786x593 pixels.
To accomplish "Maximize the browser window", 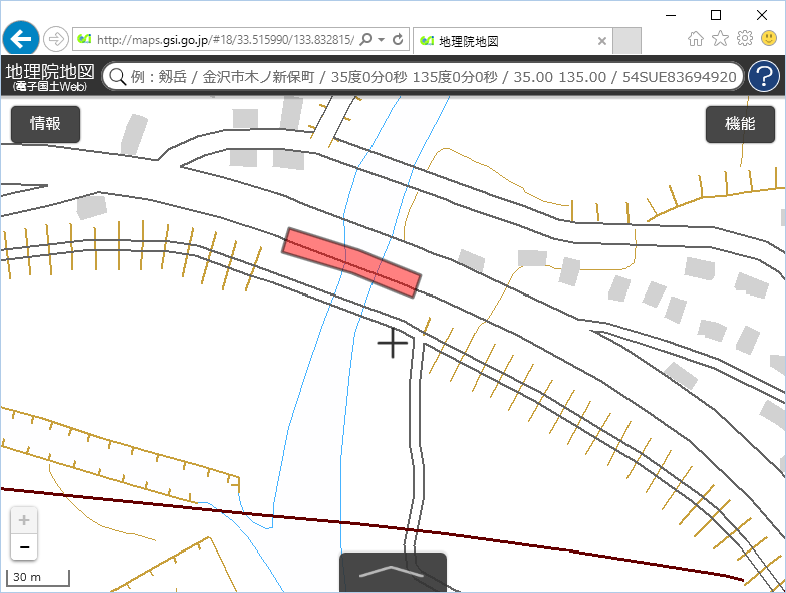I will tap(716, 15).
